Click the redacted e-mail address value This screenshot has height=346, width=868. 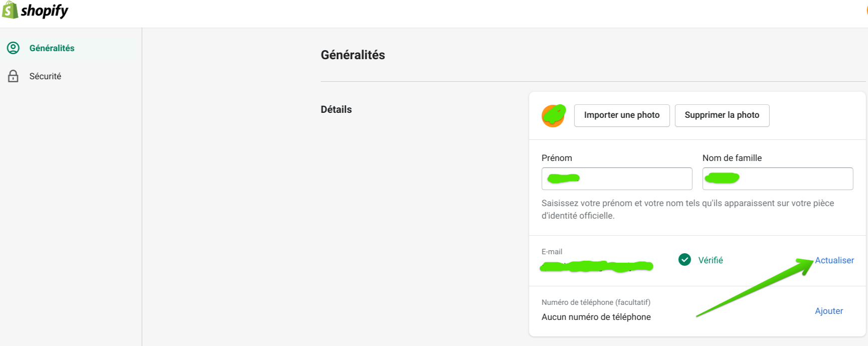(x=596, y=266)
